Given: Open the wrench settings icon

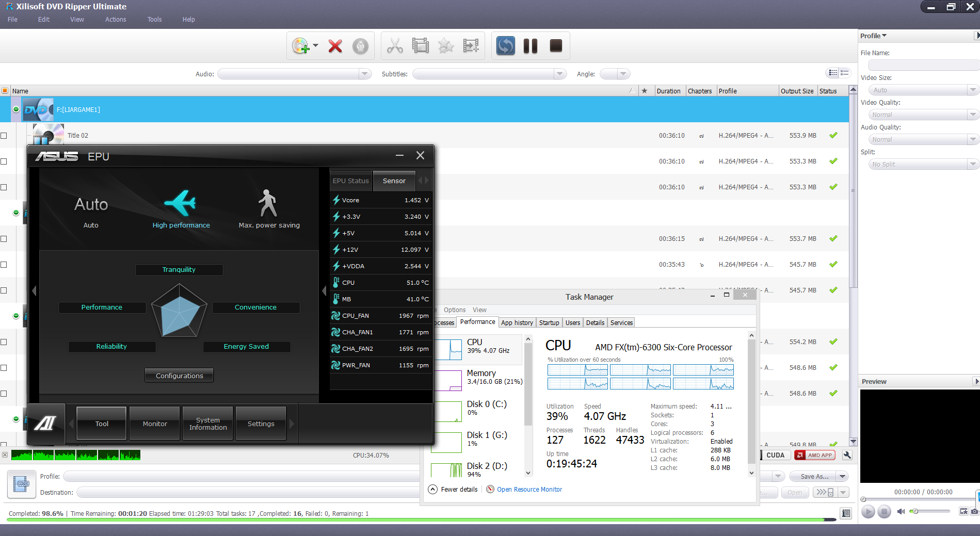Looking at the screenshot, I should [x=847, y=455].
